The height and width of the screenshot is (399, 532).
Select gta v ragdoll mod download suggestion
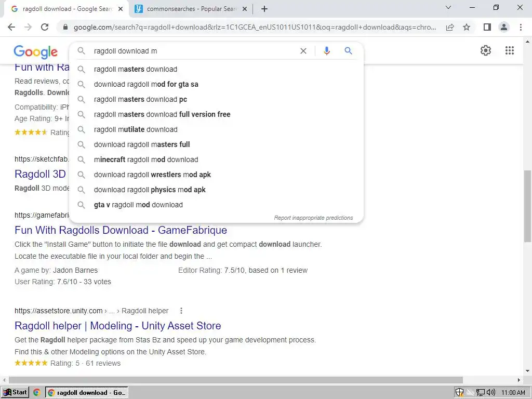216,205
